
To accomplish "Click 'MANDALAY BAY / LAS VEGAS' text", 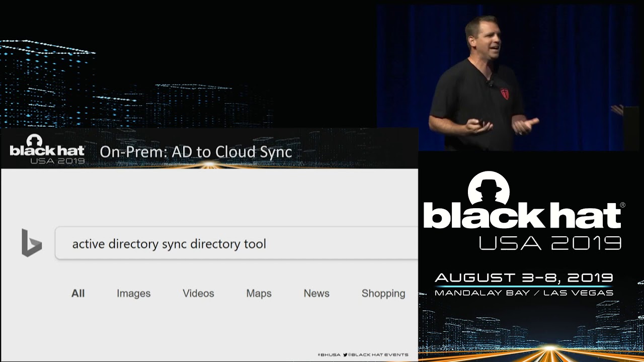I will [524, 293].
